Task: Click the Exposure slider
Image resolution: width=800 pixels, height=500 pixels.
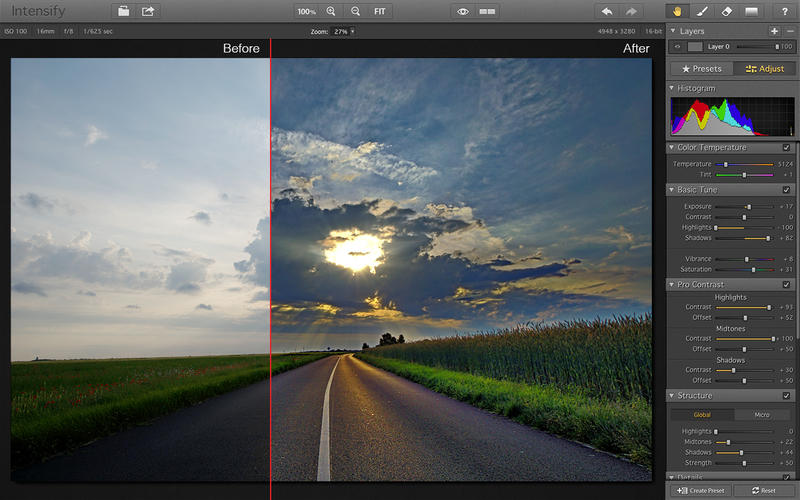Action: pos(744,207)
